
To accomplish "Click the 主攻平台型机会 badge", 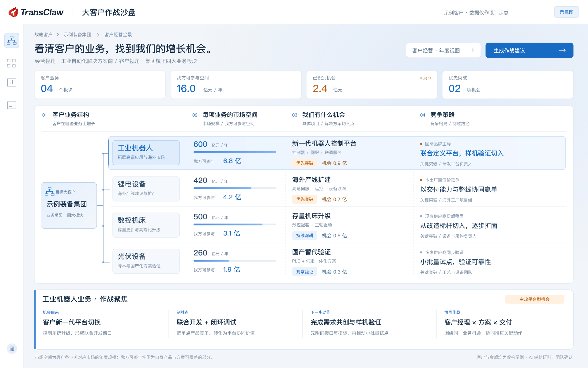I will pos(534,299).
